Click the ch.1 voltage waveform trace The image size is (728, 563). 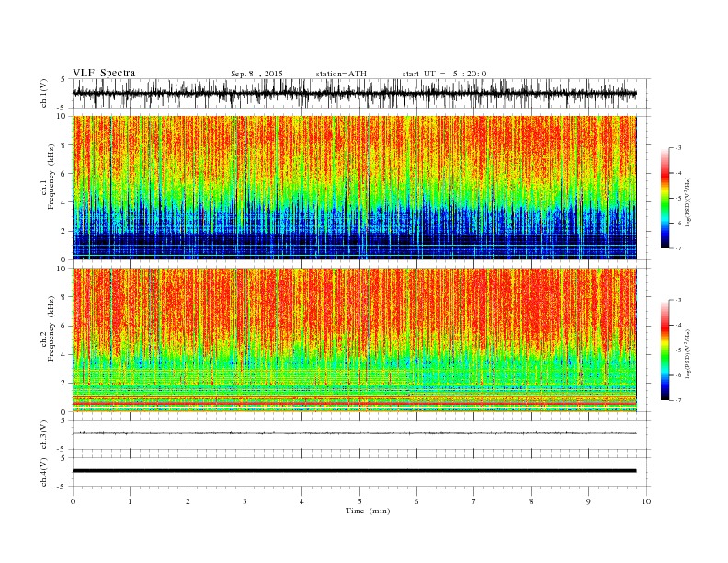click(x=354, y=93)
